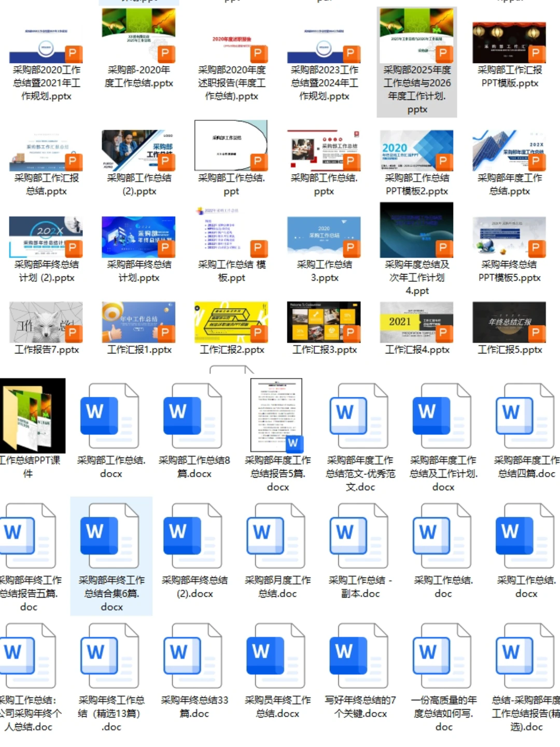Screen dimensions: 560x747
Task: Select 工作汇报1.pptx icon
Action: tap(138, 322)
